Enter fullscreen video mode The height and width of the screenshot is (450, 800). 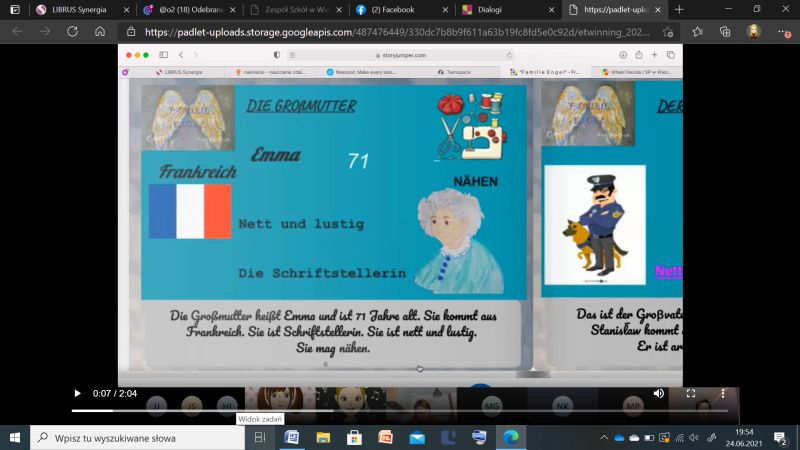690,394
